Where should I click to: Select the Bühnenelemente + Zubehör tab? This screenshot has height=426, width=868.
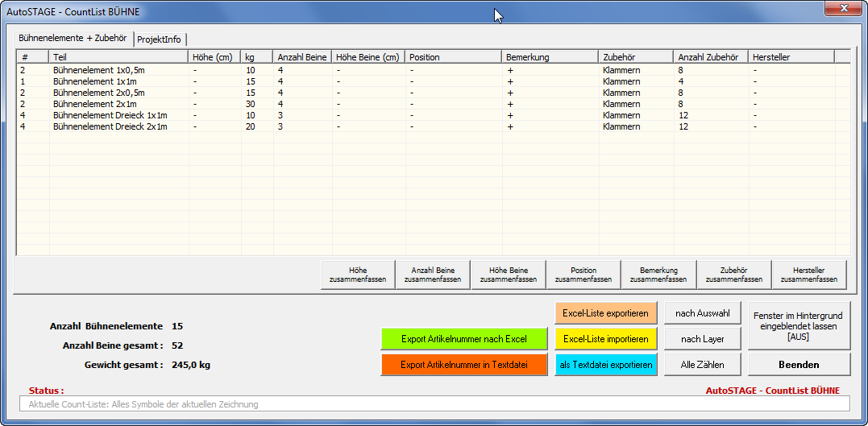click(x=73, y=39)
